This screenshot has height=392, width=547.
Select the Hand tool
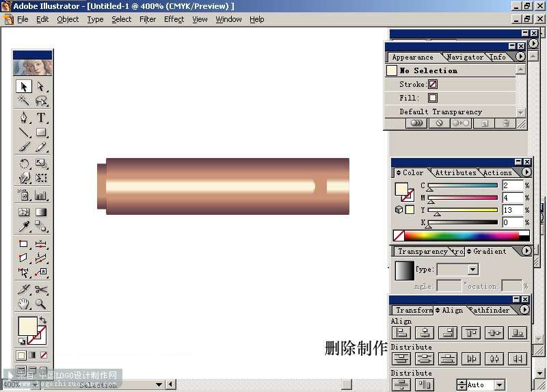click(24, 304)
